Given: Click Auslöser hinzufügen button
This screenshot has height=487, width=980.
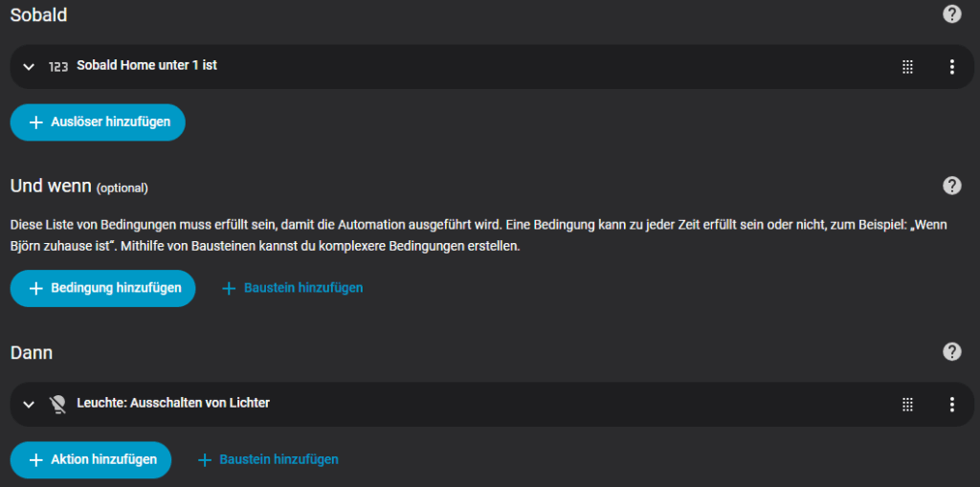Looking at the screenshot, I should [x=98, y=122].
